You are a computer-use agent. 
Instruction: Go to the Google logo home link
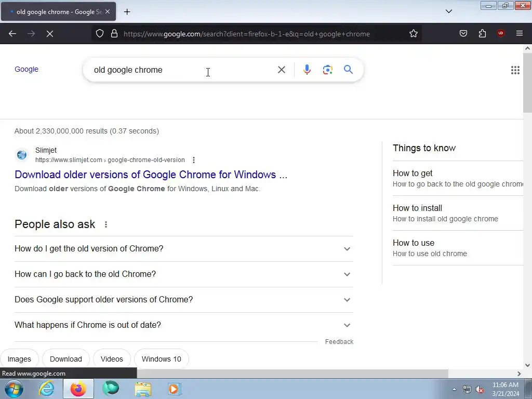26,69
